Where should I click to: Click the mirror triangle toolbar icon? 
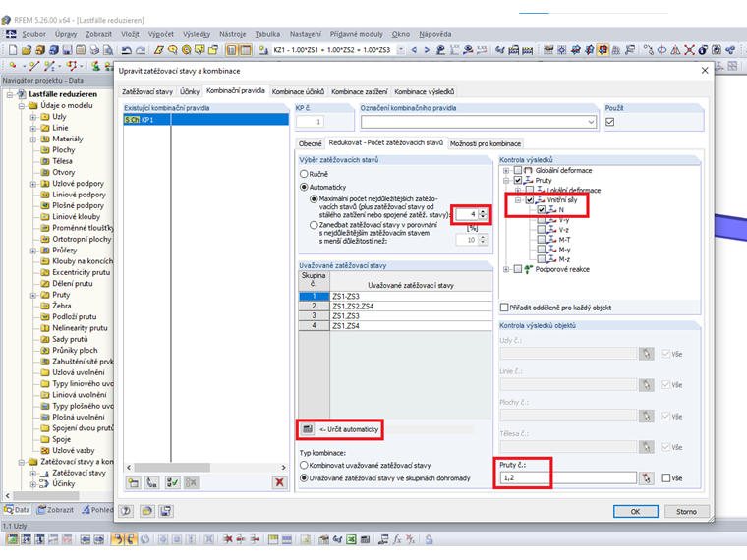[675, 50]
